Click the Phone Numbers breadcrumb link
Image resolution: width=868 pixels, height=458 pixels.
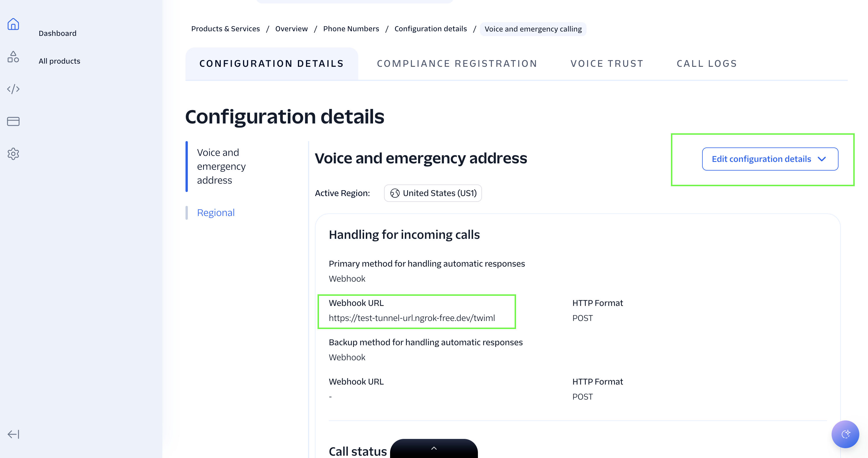(351, 29)
